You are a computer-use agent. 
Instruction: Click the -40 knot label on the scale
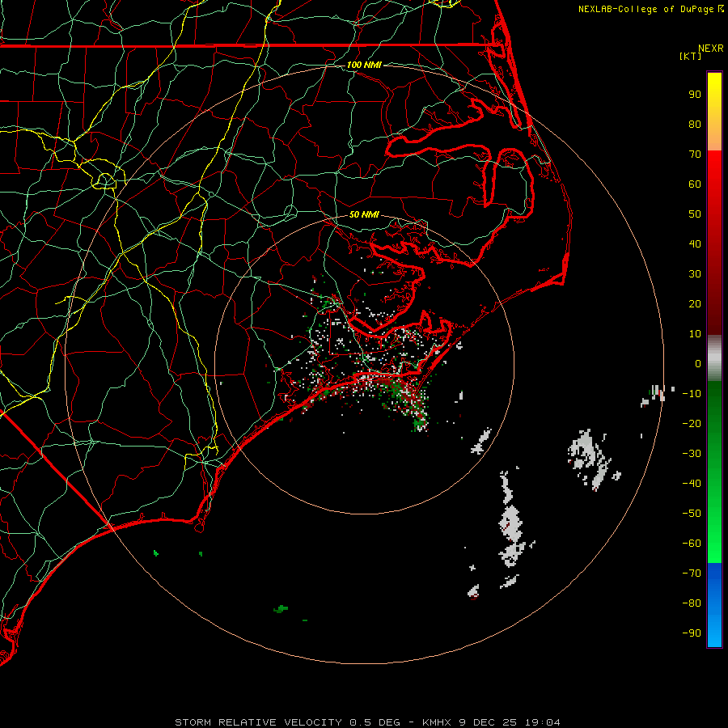pos(692,484)
